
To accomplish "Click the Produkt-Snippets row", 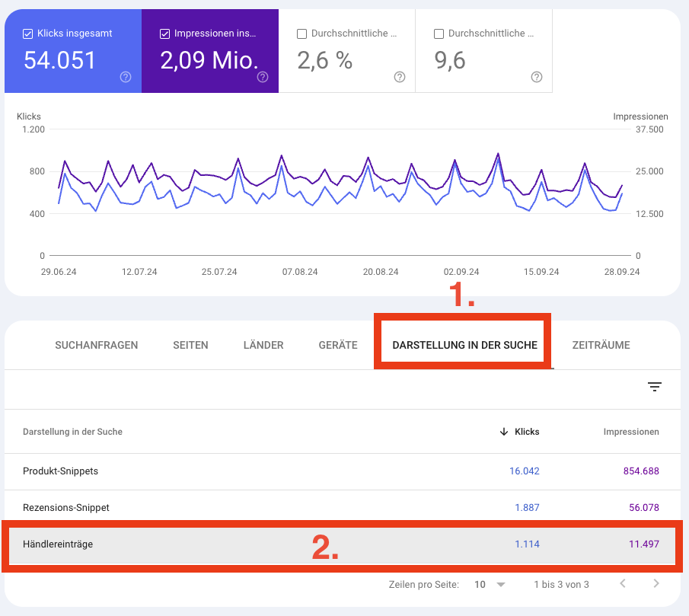I will (60, 471).
